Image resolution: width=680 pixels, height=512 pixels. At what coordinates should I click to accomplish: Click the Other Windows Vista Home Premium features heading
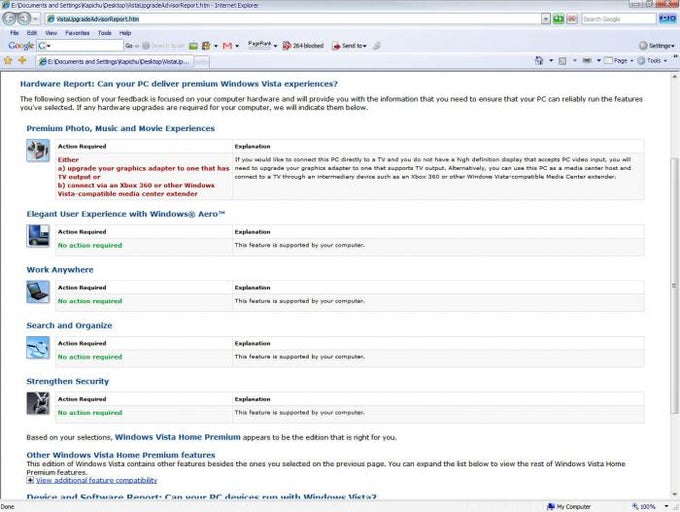121,455
